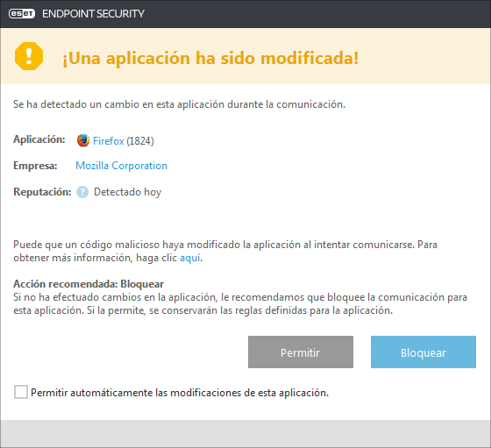The height and width of the screenshot is (448, 491).
Task: Click the process ID (1824) text
Action: 140,141
